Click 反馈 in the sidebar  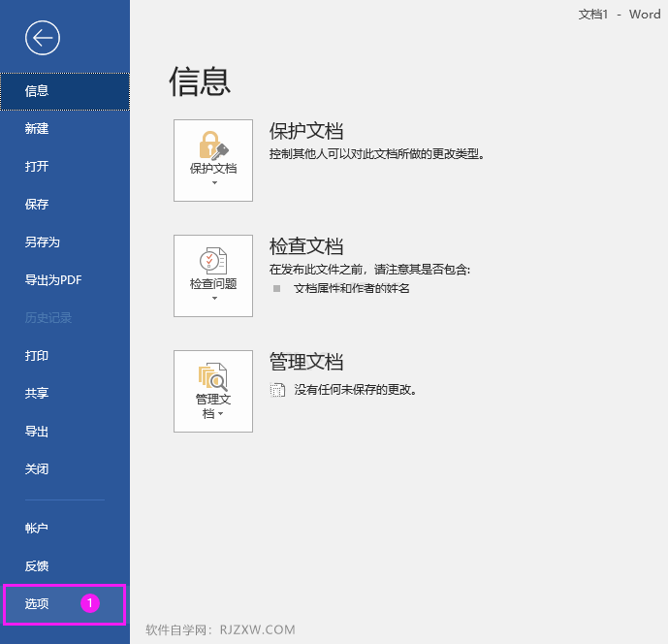pos(65,566)
